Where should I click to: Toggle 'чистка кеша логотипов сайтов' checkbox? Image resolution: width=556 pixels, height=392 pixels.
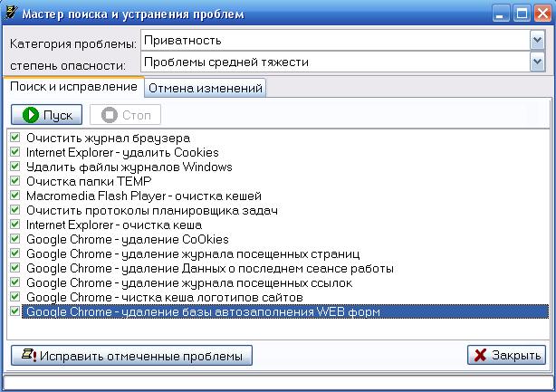14,297
